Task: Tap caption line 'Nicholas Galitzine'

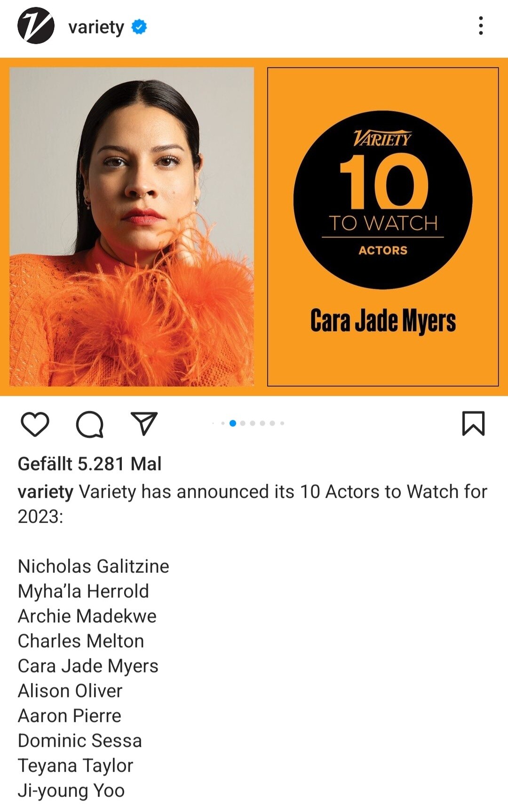Action: 94,566
